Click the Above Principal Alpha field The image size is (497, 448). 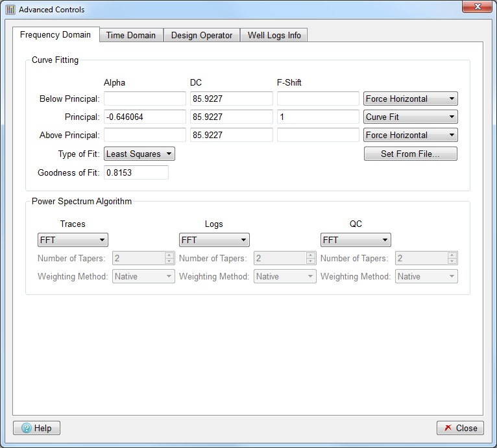pyautogui.click(x=145, y=135)
